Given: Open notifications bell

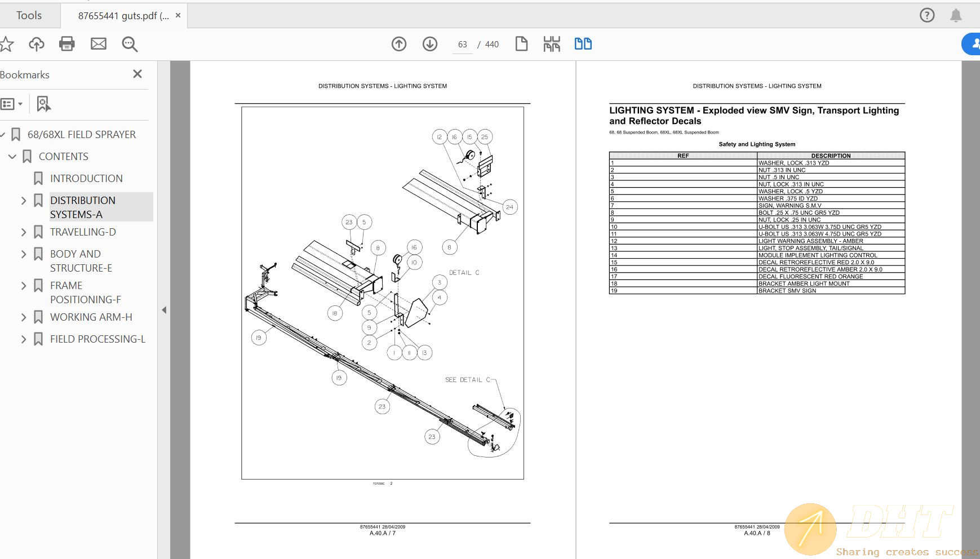Looking at the screenshot, I should point(956,15).
